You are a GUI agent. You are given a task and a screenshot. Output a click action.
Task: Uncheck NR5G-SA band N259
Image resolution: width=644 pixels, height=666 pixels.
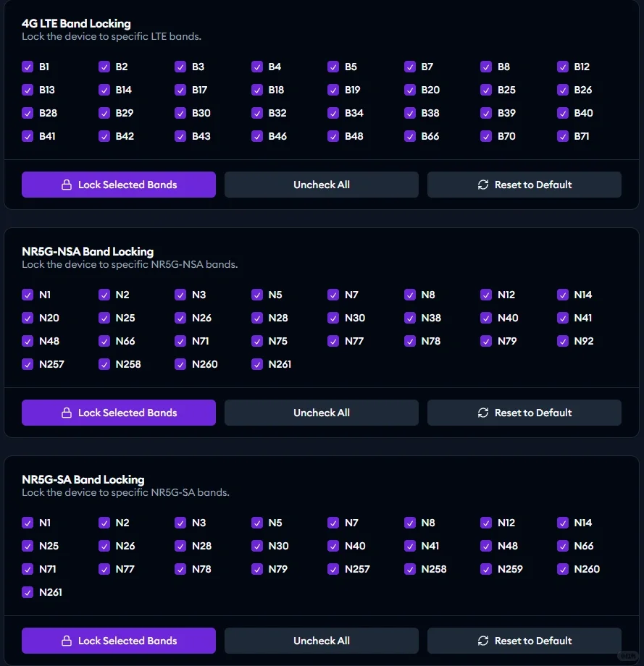(x=486, y=569)
